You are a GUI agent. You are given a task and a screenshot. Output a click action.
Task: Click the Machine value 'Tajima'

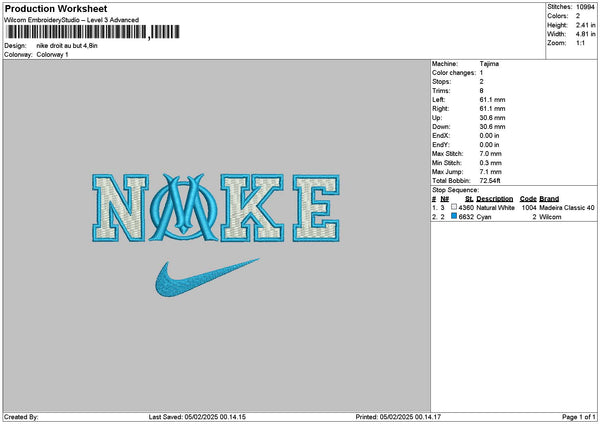pos(489,64)
